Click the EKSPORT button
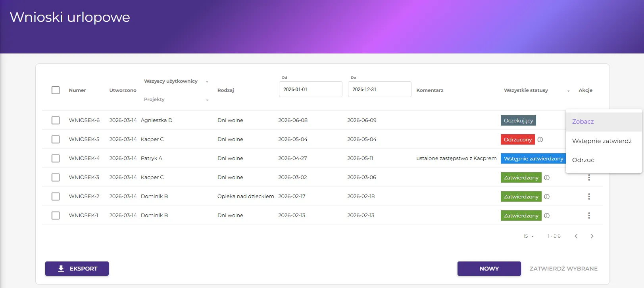 point(77,269)
